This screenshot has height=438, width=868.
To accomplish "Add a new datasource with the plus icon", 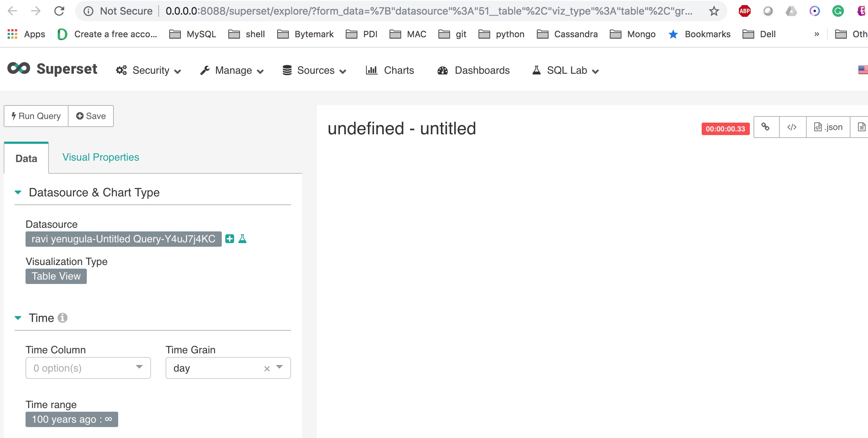I will point(229,239).
